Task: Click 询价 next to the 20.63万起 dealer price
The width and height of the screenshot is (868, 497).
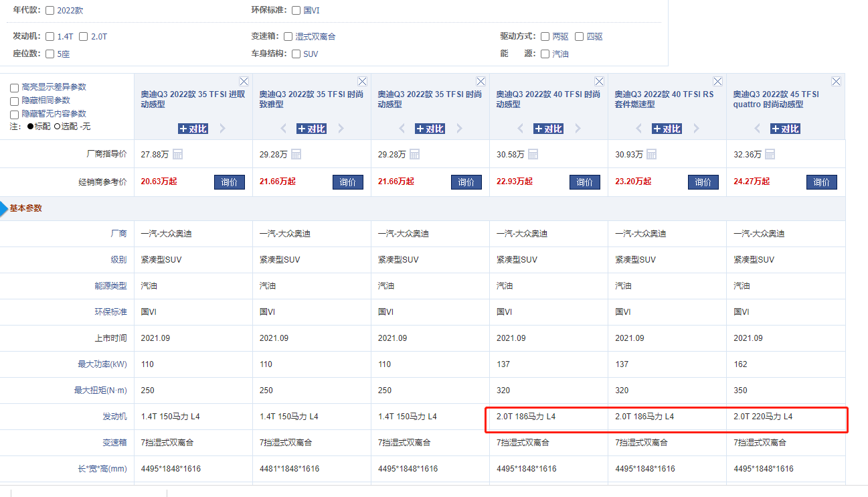Action: tap(230, 182)
